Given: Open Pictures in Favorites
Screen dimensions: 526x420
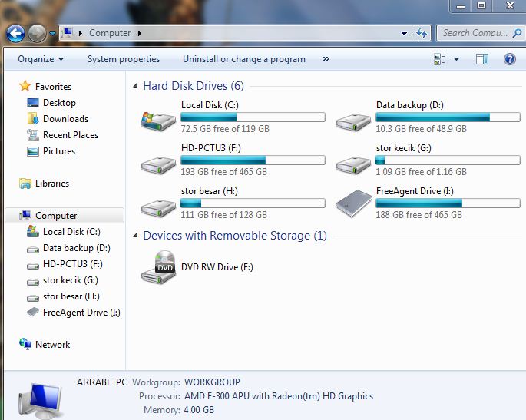Looking at the screenshot, I should 59,151.
